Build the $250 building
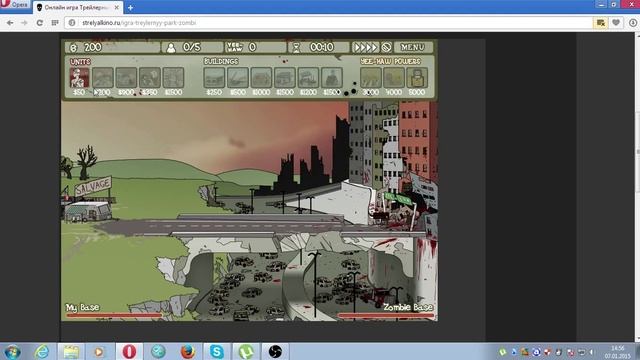This screenshot has width=640, height=360. [214, 78]
